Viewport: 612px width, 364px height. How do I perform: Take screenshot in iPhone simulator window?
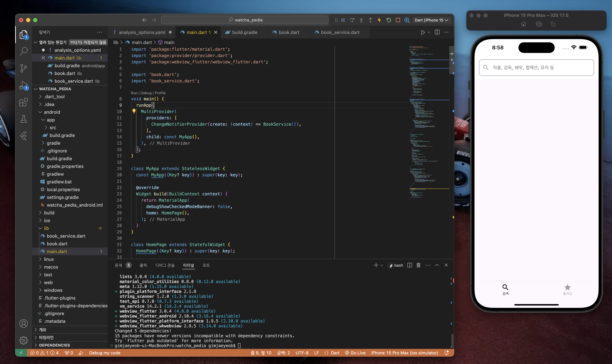point(539,24)
